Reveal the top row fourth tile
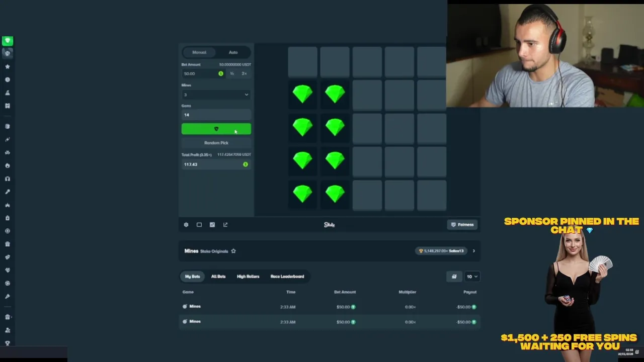Viewport: 644px width, 362px height. point(399,62)
